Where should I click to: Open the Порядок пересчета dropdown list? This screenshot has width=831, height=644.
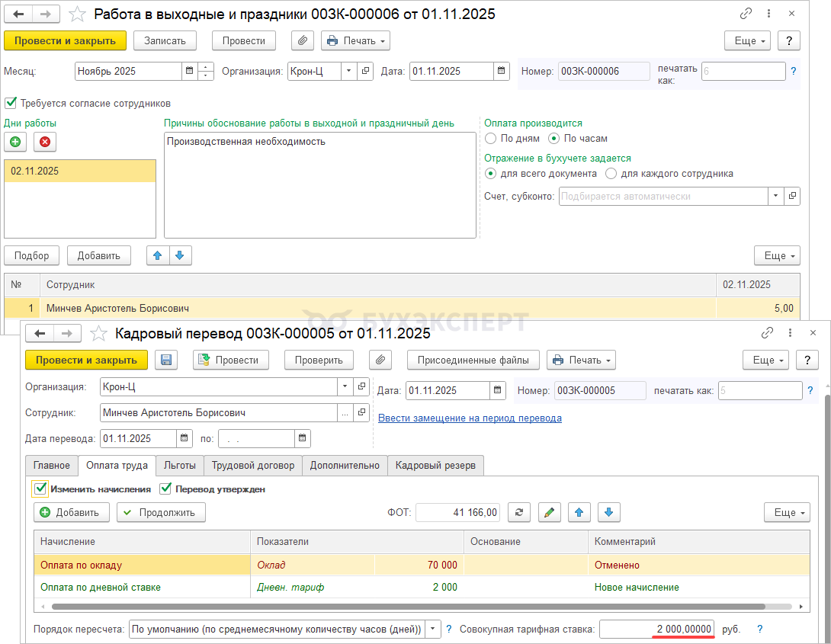pos(434,629)
